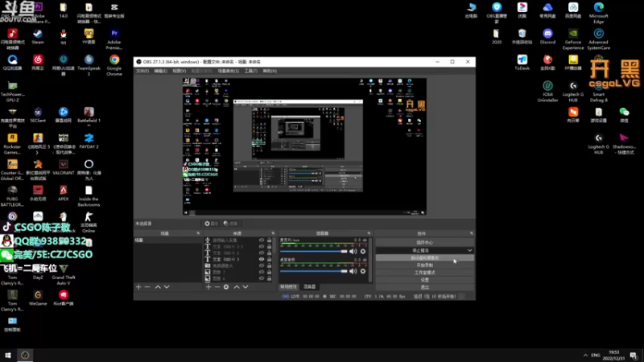Click the 启动虚拟摄像机 button
The width and height of the screenshot is (644, 362).
point(425,257)
